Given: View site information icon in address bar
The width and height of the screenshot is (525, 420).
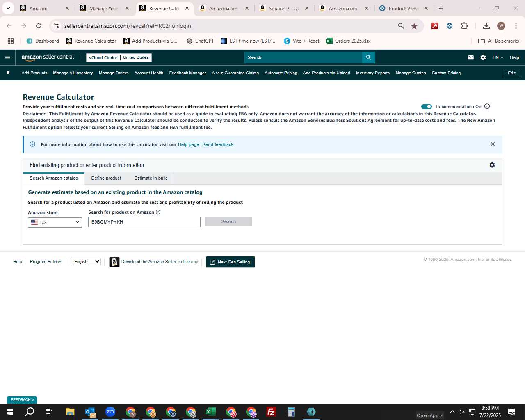Looking at the screenshot, I should (56, 26).
